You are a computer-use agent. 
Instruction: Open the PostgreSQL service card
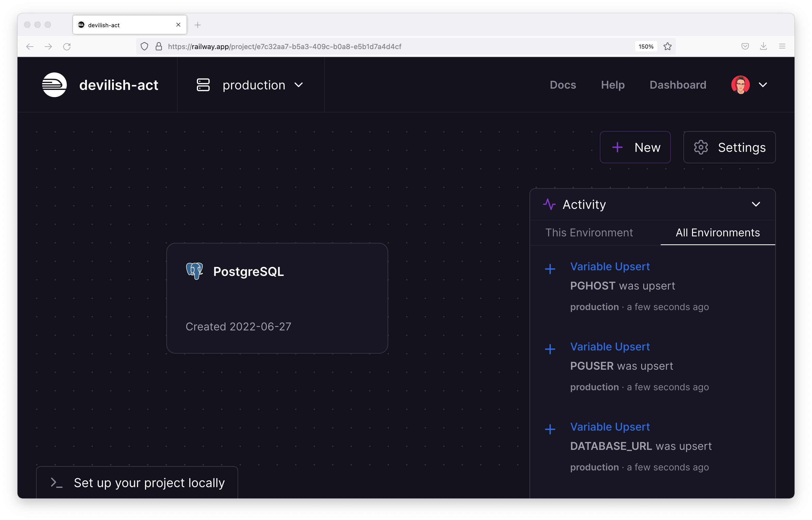(x=277, y=298)
